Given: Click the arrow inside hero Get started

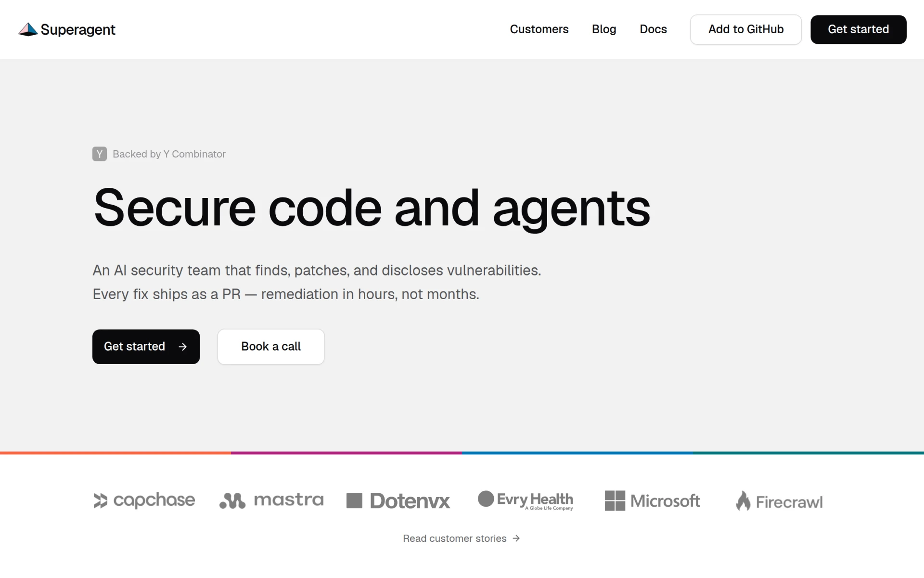Looking at the screenshot, I should tap(182, 347).
